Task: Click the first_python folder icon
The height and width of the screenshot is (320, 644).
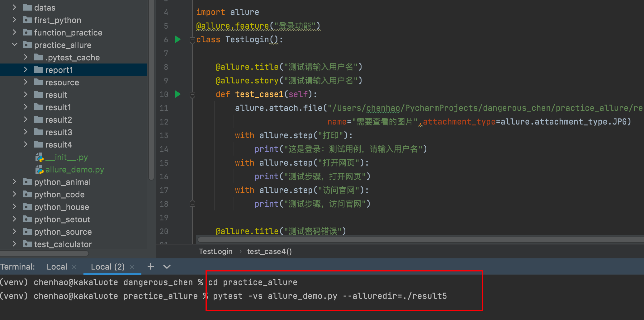Action: pyautogui.click(x=27, y=20)
